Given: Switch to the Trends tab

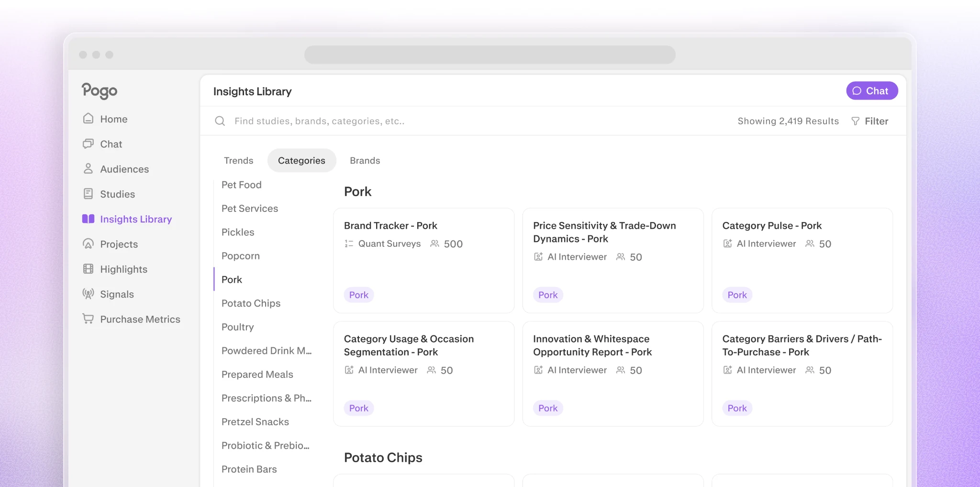Looking at the screenshot, I should pyautogui.click(x=239, y=161).
